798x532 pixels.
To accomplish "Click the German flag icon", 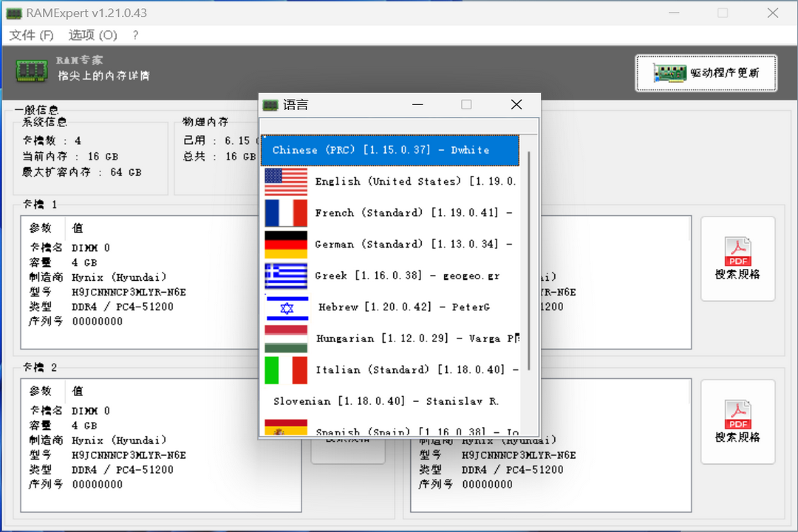I will click(286, 244).
